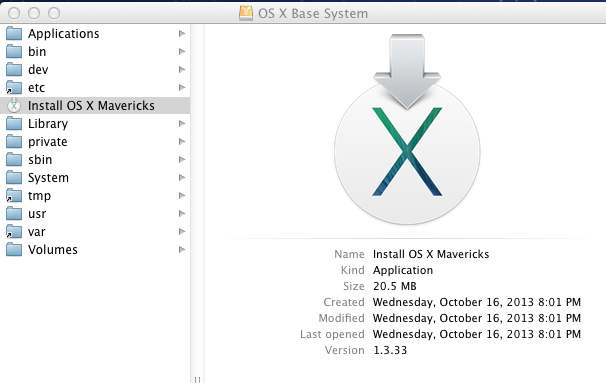Click the window minimize button

[34, 13]
